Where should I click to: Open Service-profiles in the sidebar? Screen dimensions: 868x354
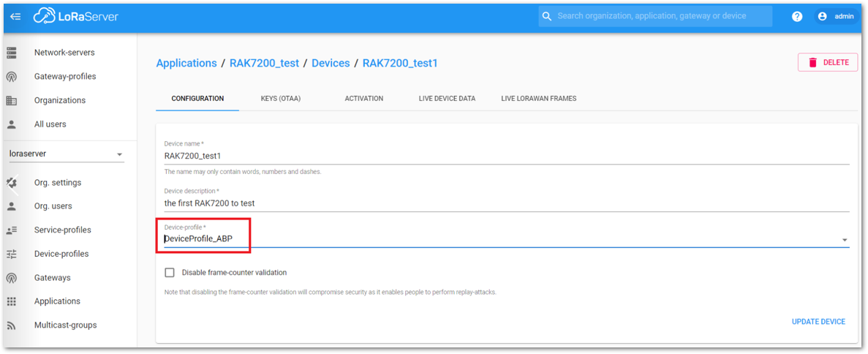click(x=63, y=230)
